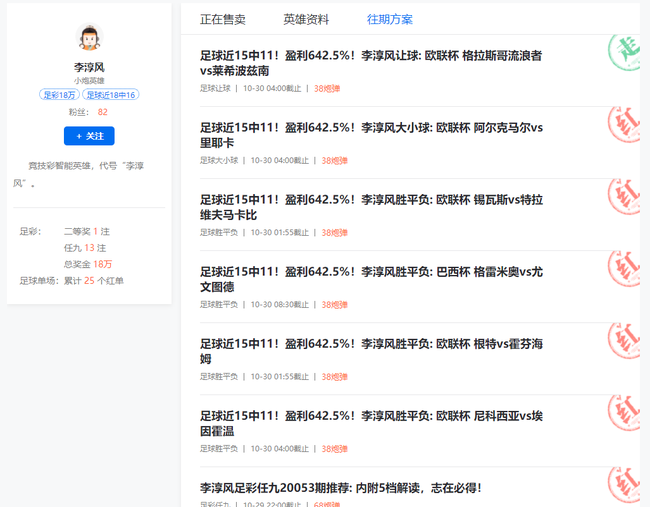650x507 pixels.
Task: Click 38炮弹 price on 阿尔克马尔 plan
Action: tap(335, 160)
